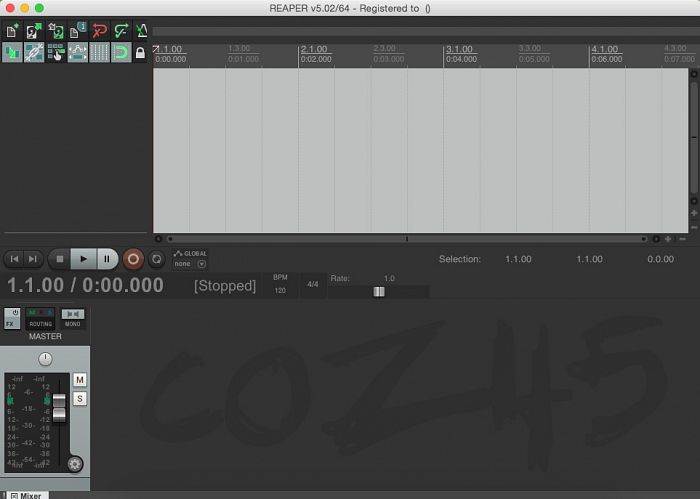Screen dimensions: 700x499
Task: Toggle snap magnet button
Action: [x=121, y=53]
